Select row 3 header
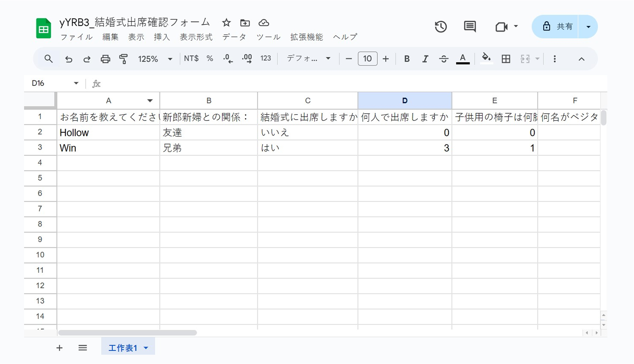This screenshot has height=364, width=634. tap(40, 147)
